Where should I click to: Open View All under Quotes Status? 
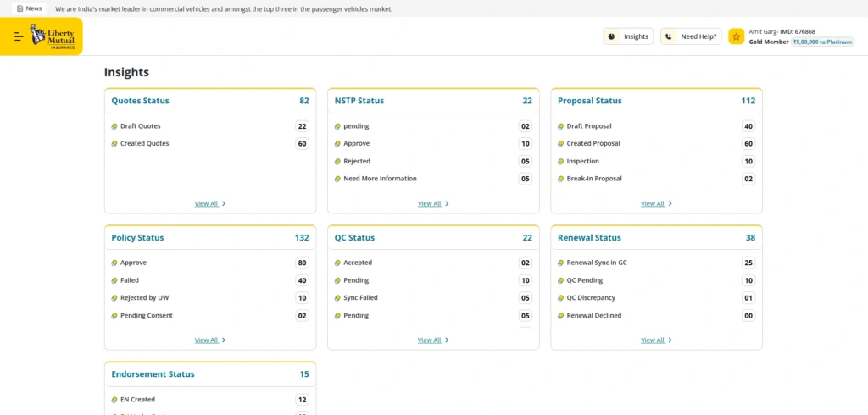click(x=209, y=203)
